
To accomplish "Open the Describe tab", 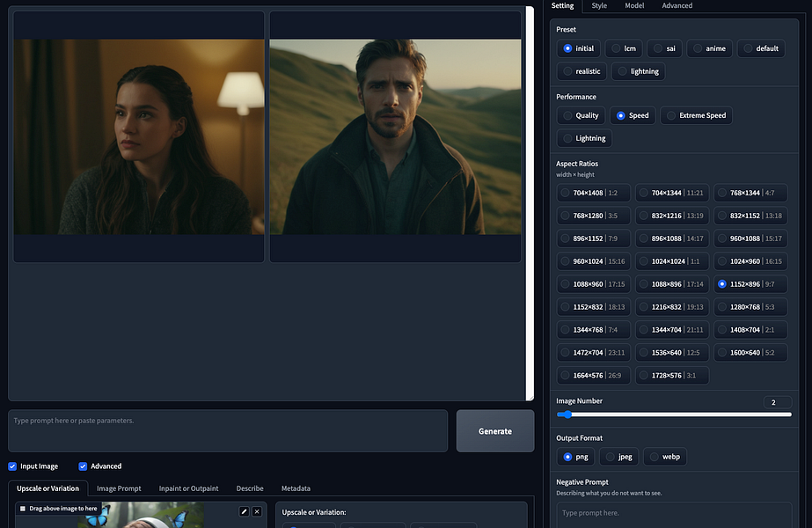I will coord(250,488).
